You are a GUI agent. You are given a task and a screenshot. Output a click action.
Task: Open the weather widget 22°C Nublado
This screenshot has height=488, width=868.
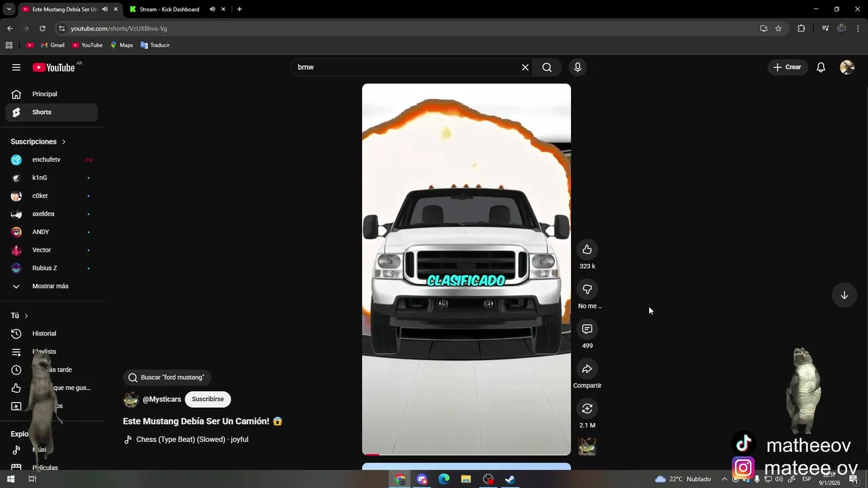(683, 479)
